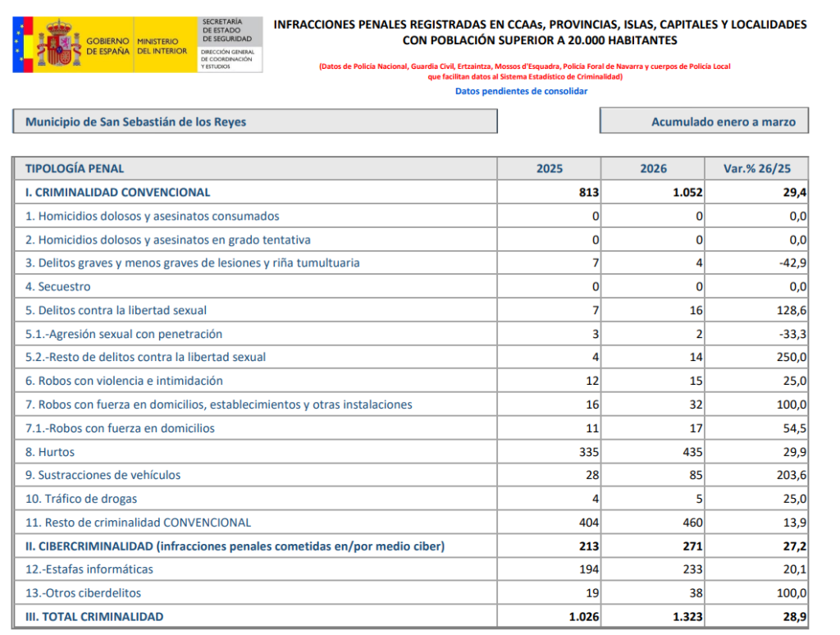Select the red 'Datos de Policía Nacional' note

(525, 71)
